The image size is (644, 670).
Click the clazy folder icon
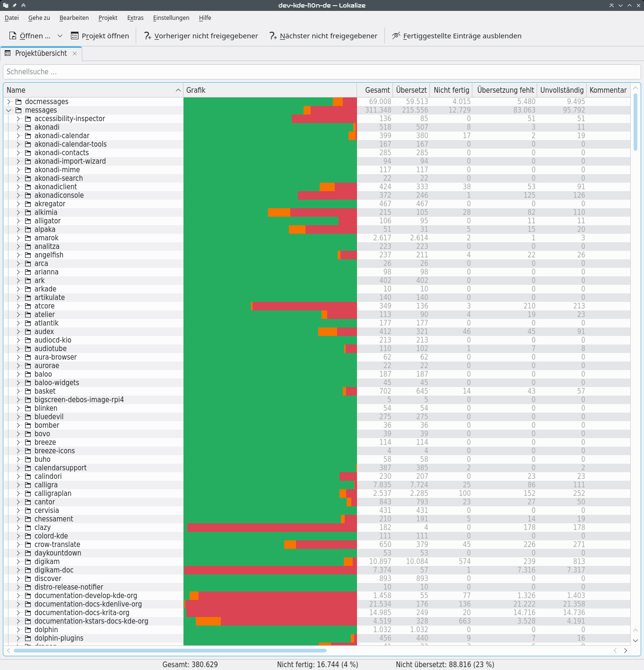click(28, 528)
